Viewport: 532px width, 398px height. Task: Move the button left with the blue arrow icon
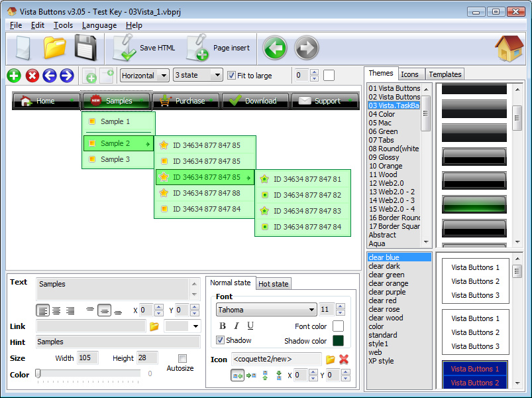pos(49,76)
